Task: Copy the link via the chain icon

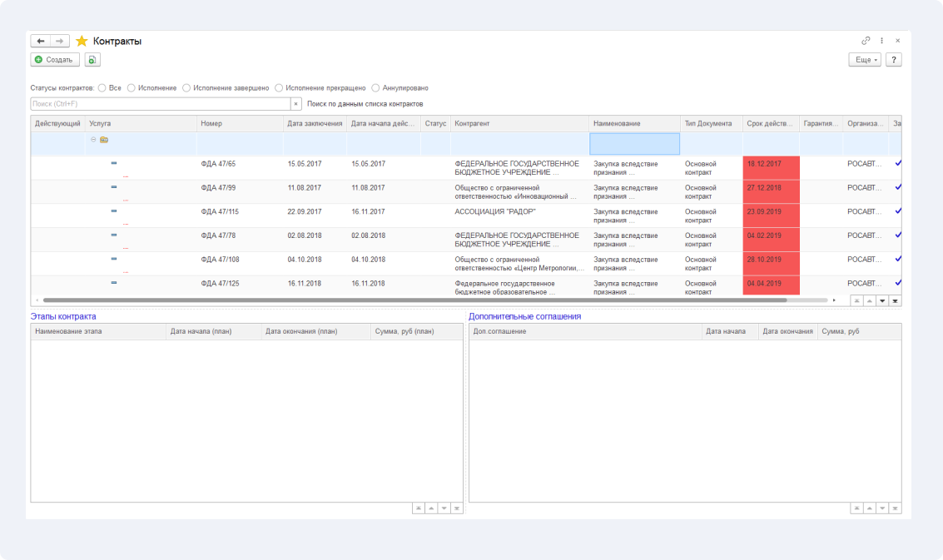Action: [866, 41]
